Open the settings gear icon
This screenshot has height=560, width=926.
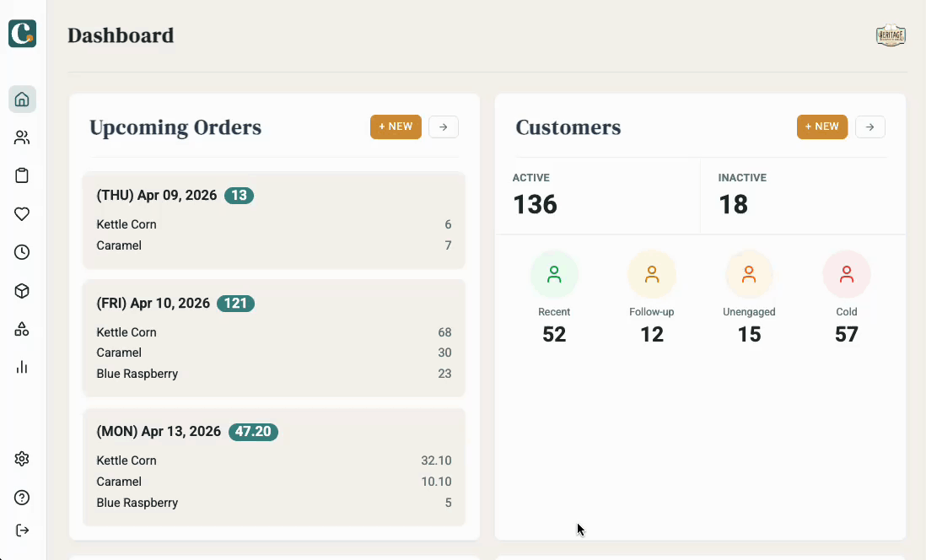[22, 459]
